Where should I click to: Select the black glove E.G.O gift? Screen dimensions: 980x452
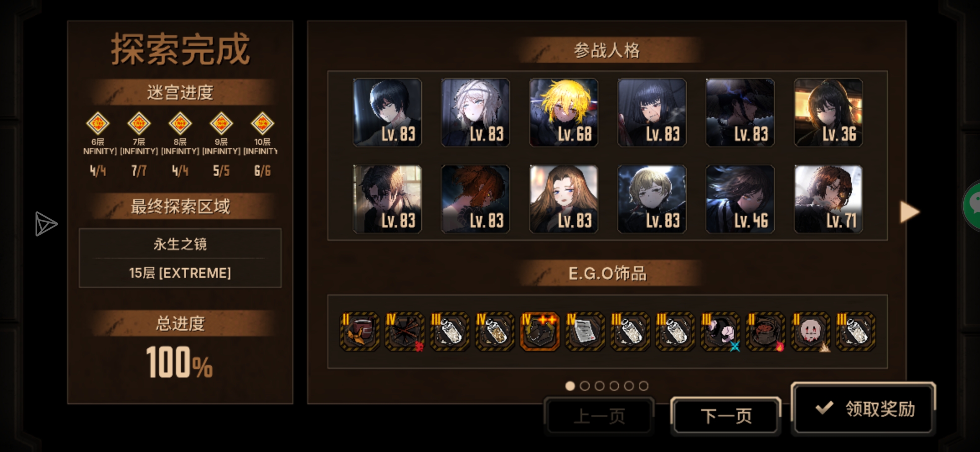click(720, 331)
